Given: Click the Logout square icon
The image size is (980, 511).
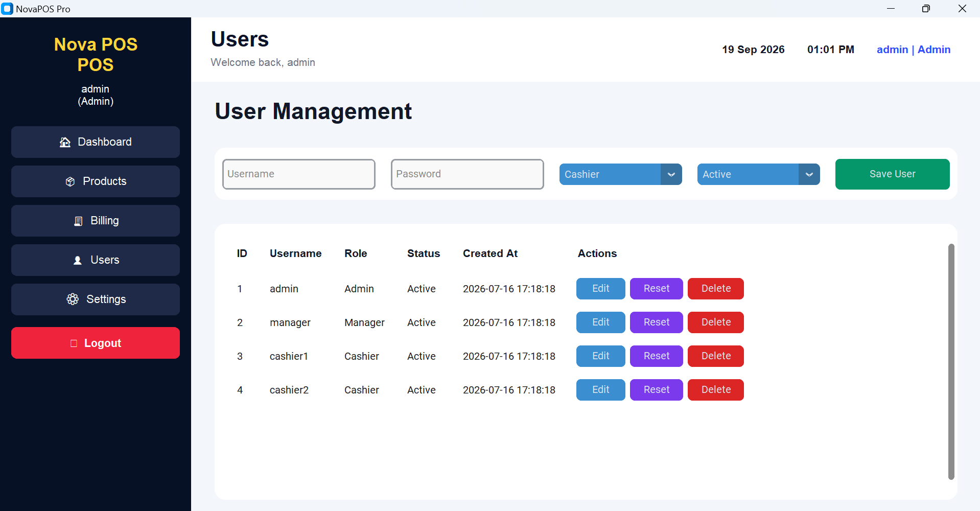Looking at the screenshot, I should (74, 343).
